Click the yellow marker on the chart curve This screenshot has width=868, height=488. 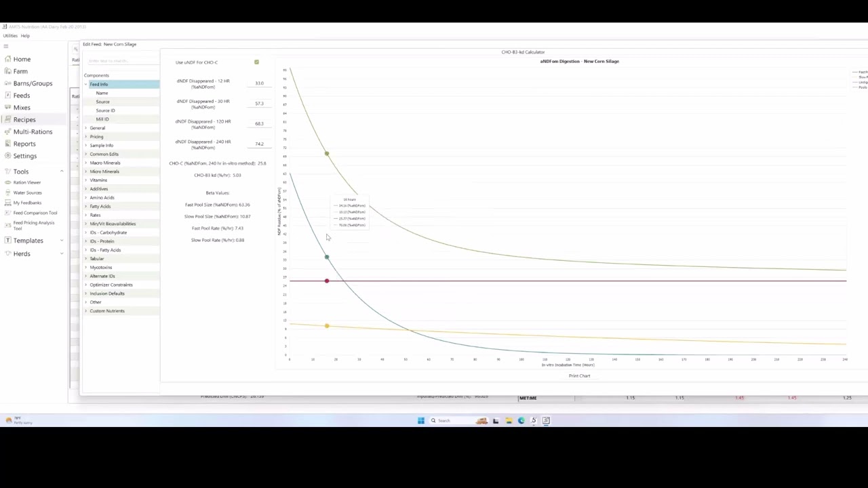point(327,326)
